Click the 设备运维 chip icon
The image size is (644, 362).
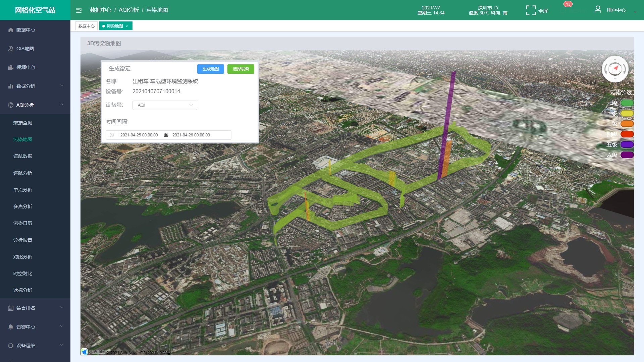click(11, 346)
